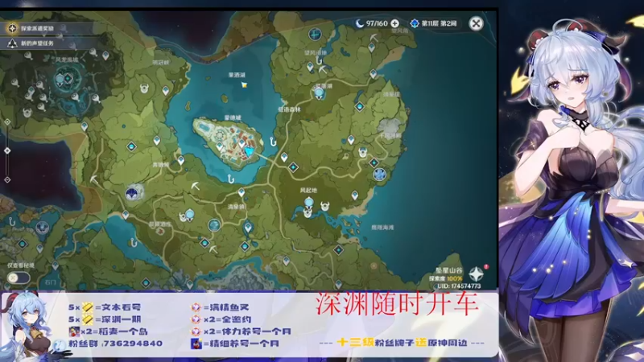Select the round boss icon north of 望风山地
Image resolution: width=644 pixels, height=362 pixels.
pyautogui.click(x=315, y=34)
